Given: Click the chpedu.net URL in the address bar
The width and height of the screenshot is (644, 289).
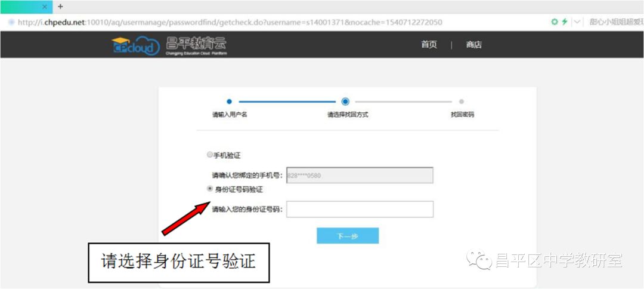Looking at the screenshot, I should [x=230, y=22].
